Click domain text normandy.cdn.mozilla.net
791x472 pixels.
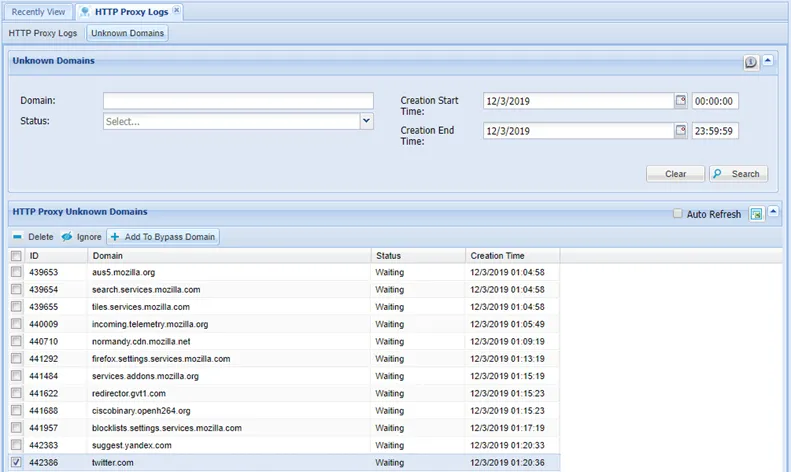[141, 341]
